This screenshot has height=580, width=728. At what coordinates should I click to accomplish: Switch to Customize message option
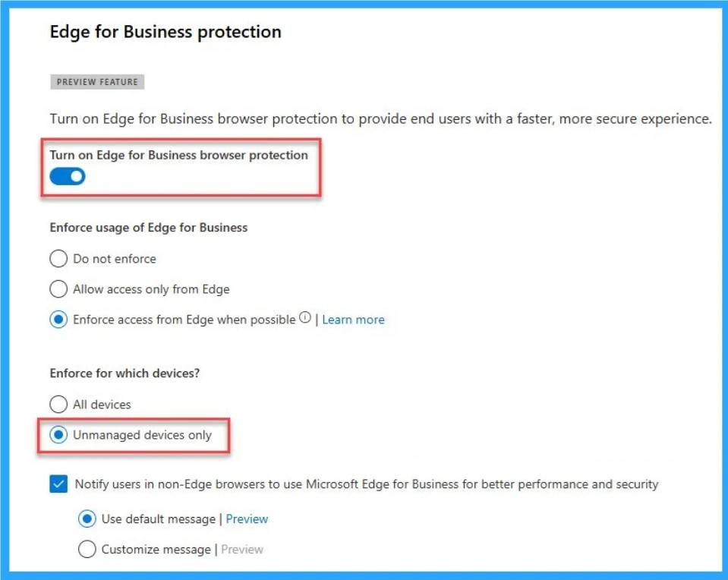86,549
